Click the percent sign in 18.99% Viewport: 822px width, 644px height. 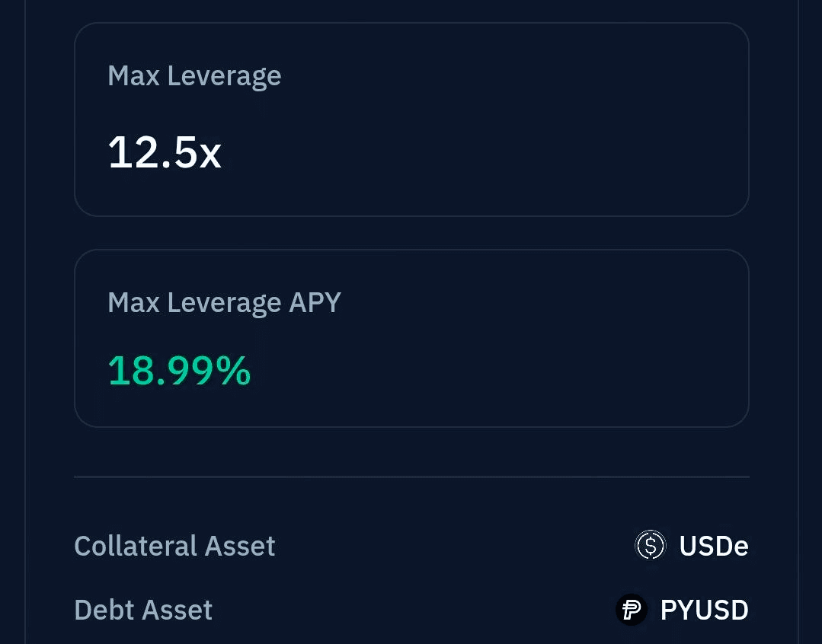(x=234, y=371)
